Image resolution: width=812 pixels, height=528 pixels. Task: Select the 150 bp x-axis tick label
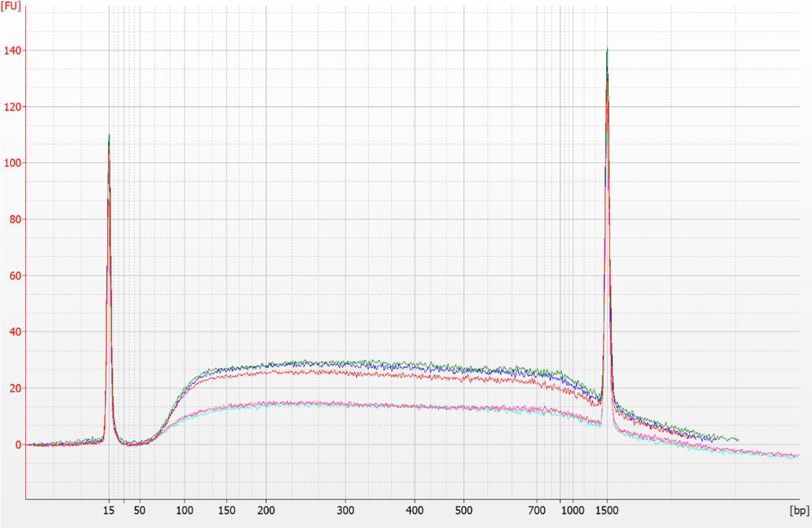[x=227, y=511]
